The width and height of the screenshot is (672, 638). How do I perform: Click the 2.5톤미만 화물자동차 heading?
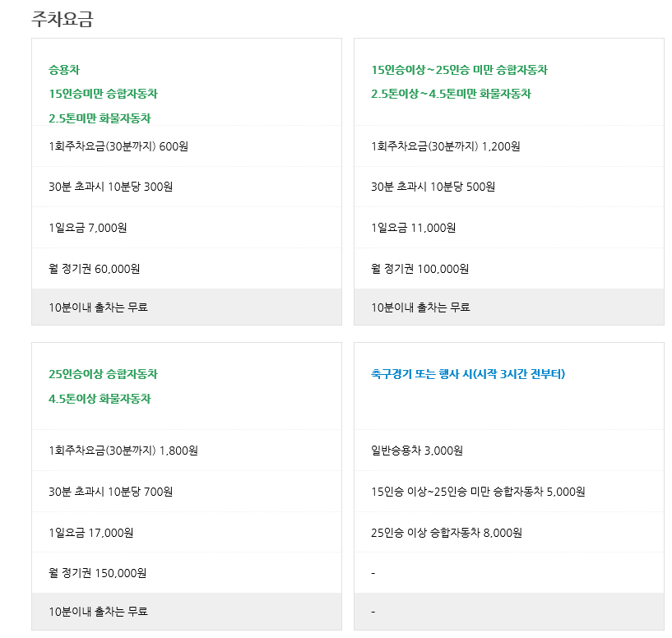(100, 118)
